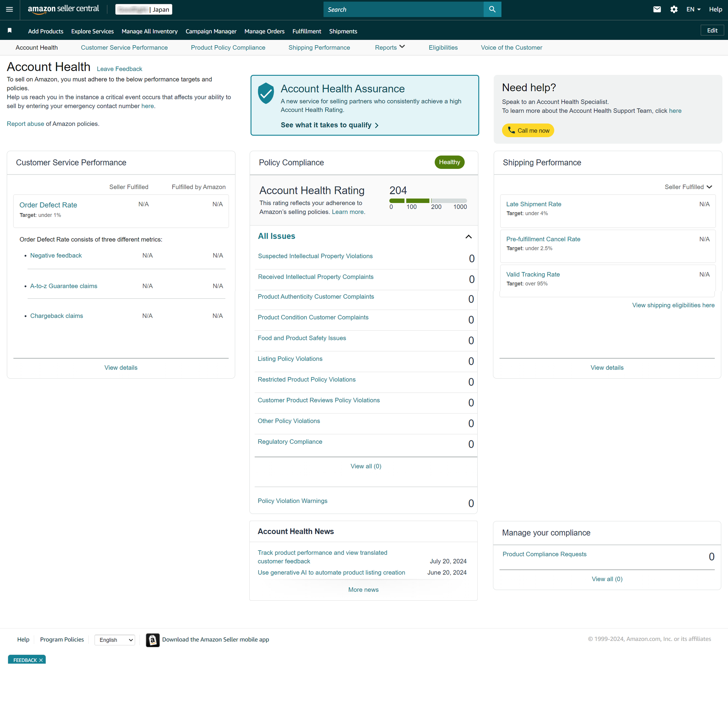
Task: Click View shipping eligibilities here
Action: [673, 305]
